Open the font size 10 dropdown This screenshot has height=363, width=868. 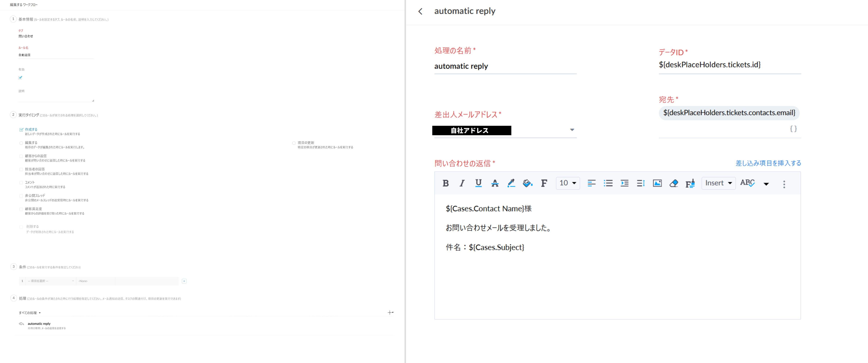[567, 183]
